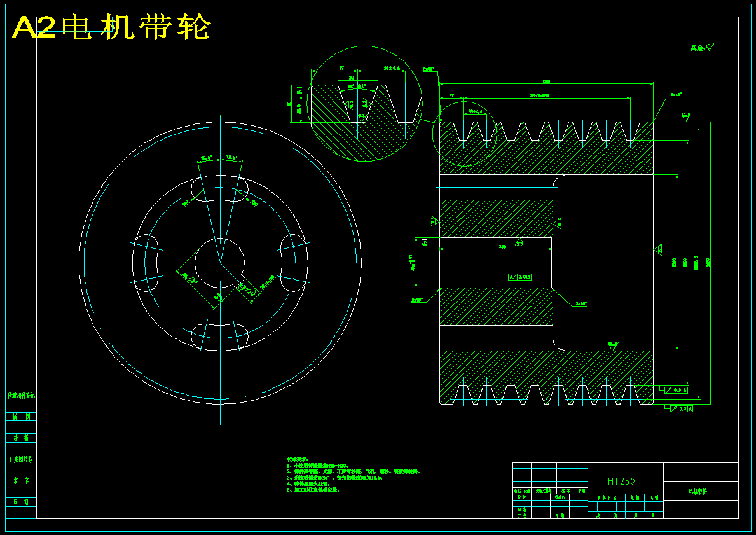This screenshot has height=535, width=756.
Task: Click the '图样标记' header in the title block
Action: pyautogui.click(x=607, y=497)
